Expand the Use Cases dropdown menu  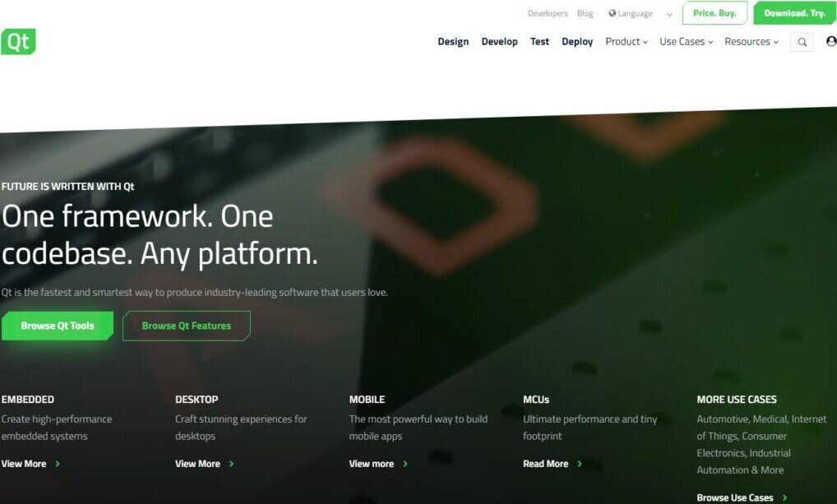pyautogui.click(x=686, y=42)
